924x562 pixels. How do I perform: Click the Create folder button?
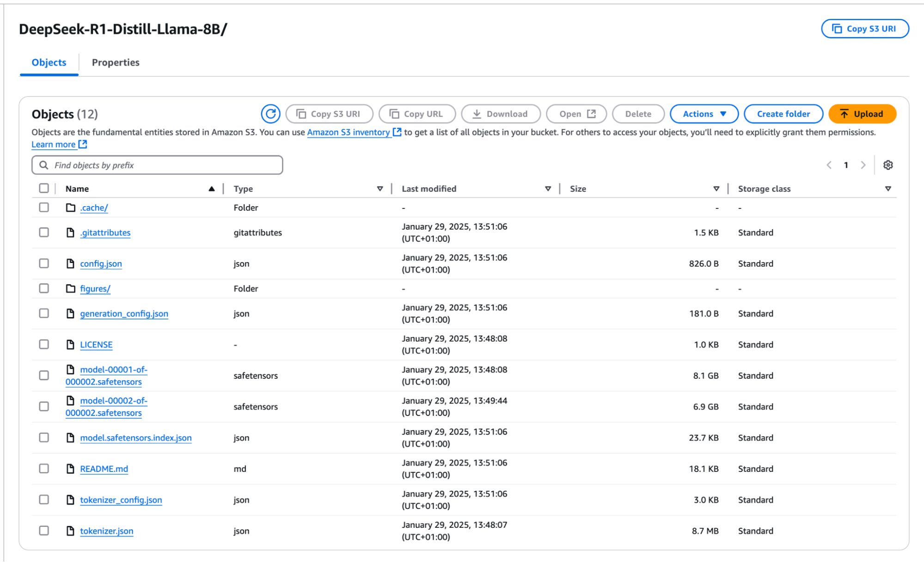click(783, 114)
